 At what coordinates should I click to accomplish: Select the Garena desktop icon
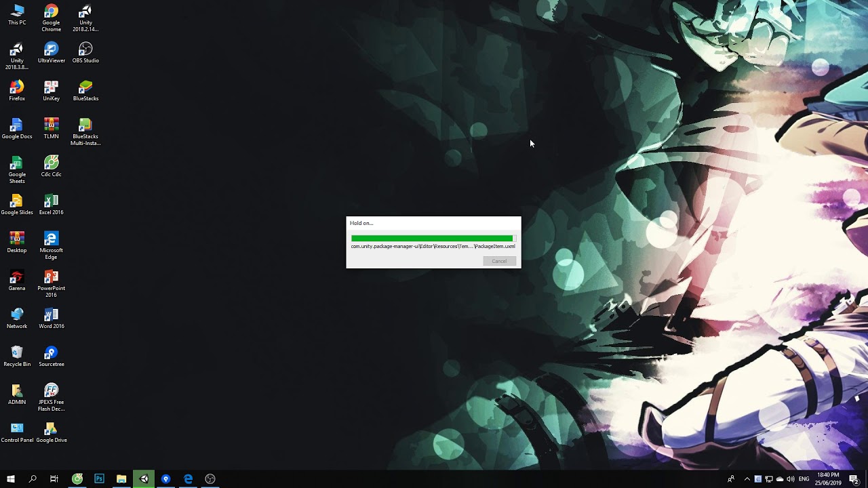click(17, 281)
